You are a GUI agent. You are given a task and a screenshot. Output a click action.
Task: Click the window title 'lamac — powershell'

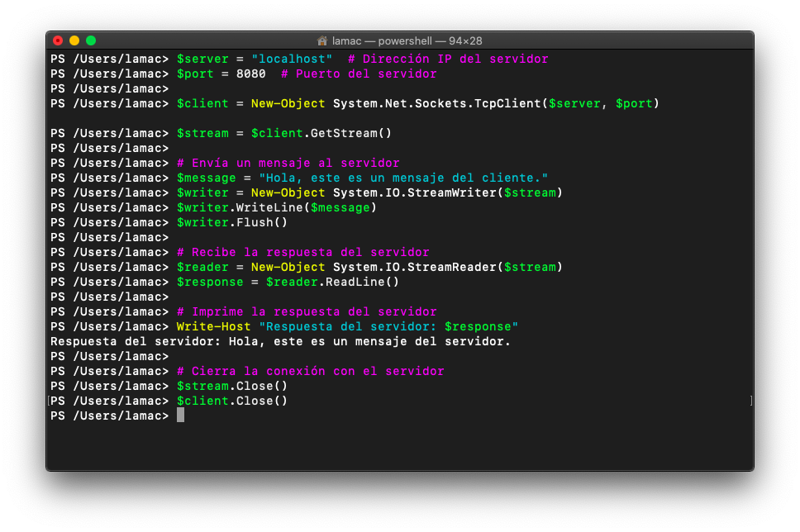(383, 40)
